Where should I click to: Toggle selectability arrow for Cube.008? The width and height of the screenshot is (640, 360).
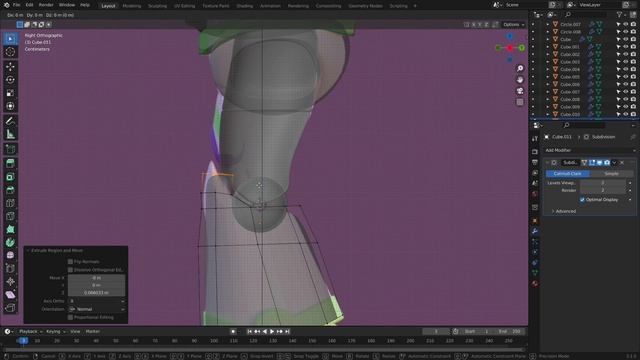click(618, 99)
